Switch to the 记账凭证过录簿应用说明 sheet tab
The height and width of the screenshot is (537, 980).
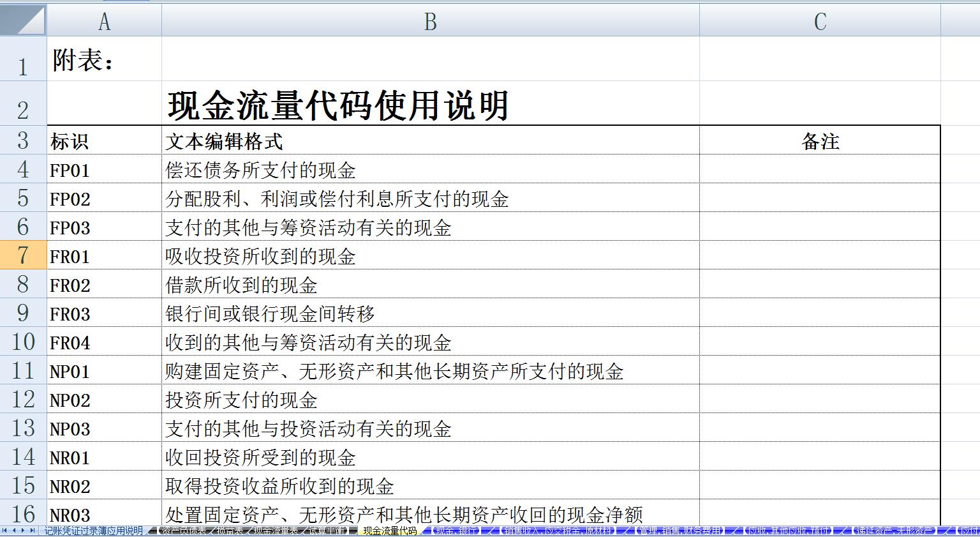pos(93,531)
